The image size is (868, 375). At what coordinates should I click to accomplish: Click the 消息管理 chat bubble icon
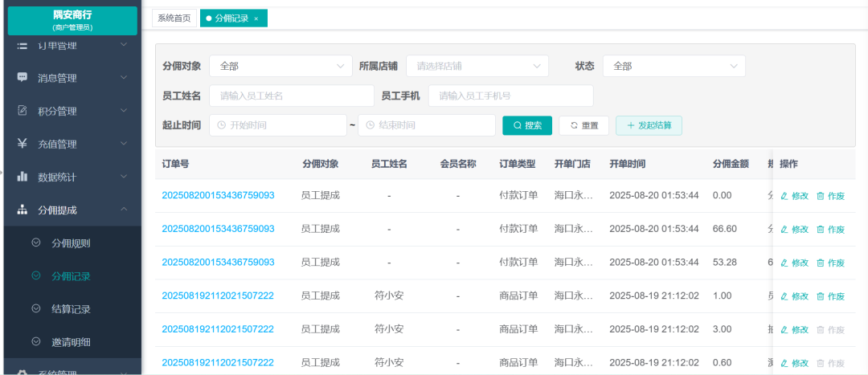click(23, 78)
